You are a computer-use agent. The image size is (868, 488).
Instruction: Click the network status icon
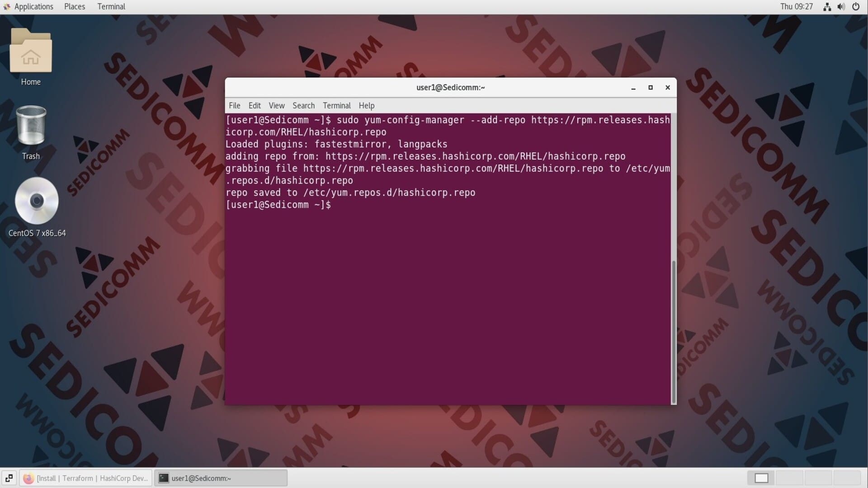[827, 7]
